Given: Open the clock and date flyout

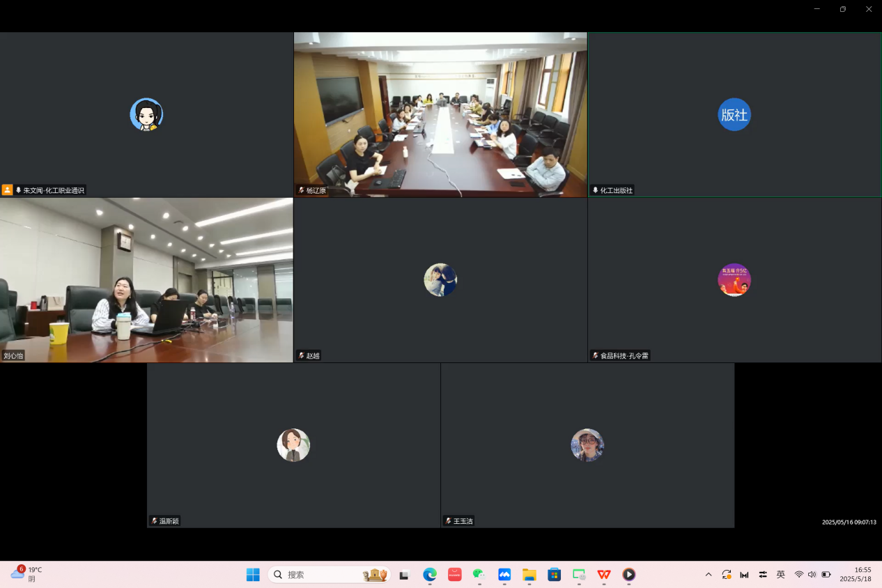Looking at the screenshot, I should 855,575.
